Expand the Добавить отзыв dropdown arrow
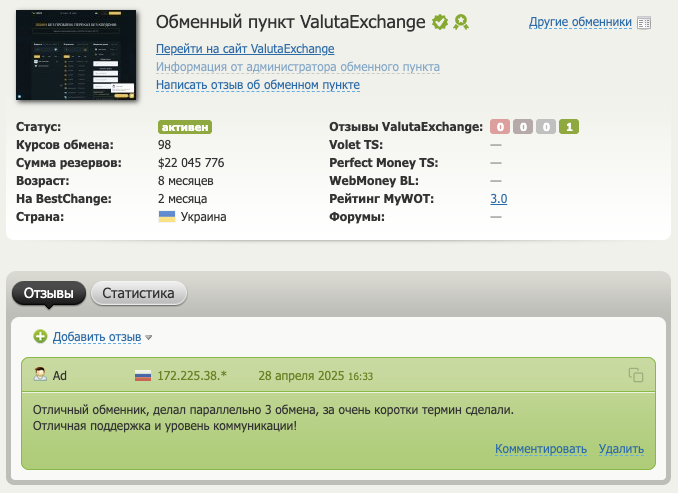The image size is (678, 493). point(148,338)
